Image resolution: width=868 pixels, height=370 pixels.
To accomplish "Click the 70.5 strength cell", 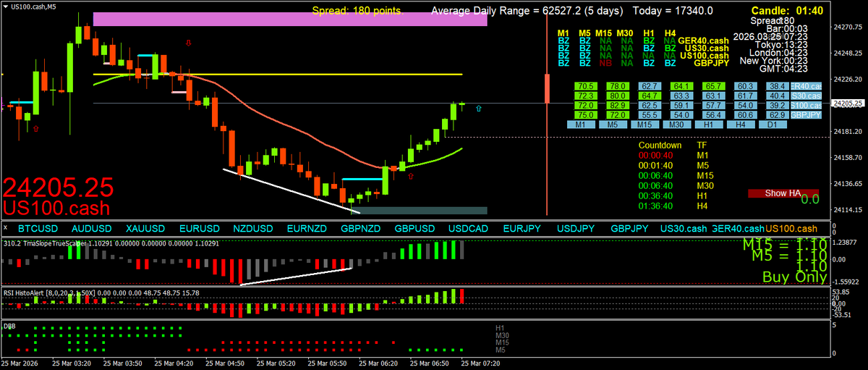I will coord(586,86).
